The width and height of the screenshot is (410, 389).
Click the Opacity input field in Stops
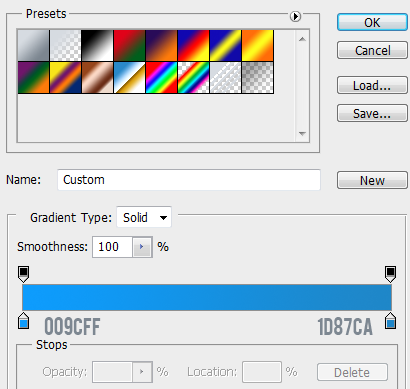(112, 372)
